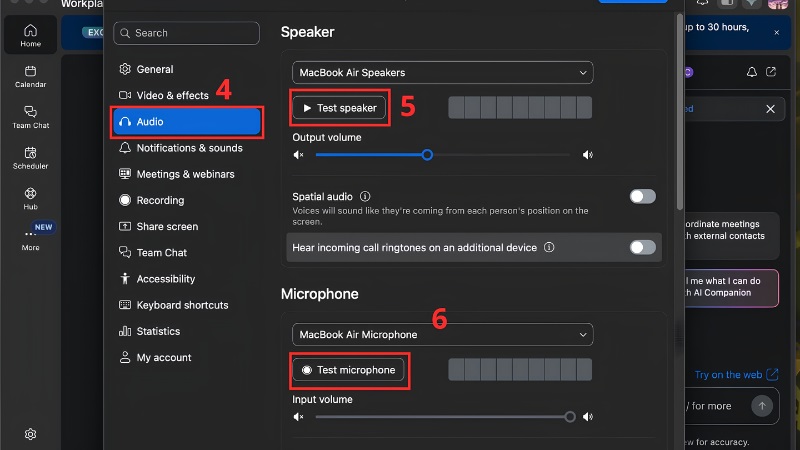The height and width of the screenshot is (450, 800).
Task: Select Recording settings
Action: click(x=186, y=200)
